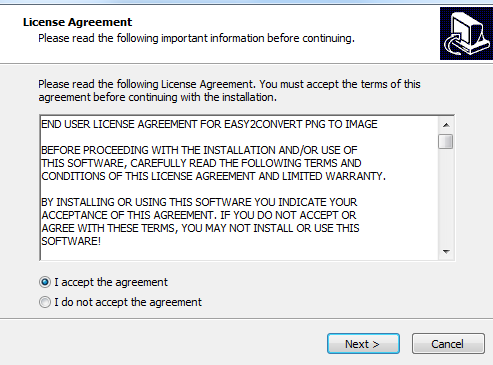Screen dimensions: 493x365
Task: Select "I accept the agreement" radio button
Action: coord(45,282)
